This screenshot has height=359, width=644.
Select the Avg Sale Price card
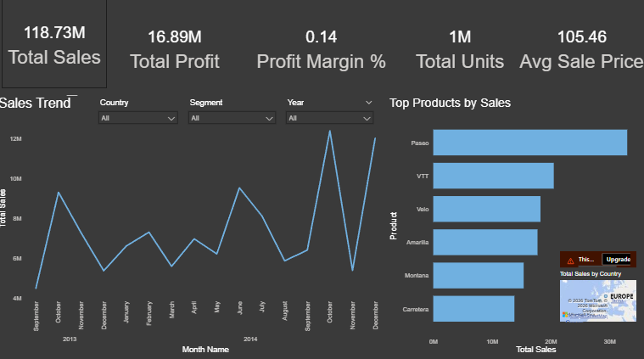point(581,48)
